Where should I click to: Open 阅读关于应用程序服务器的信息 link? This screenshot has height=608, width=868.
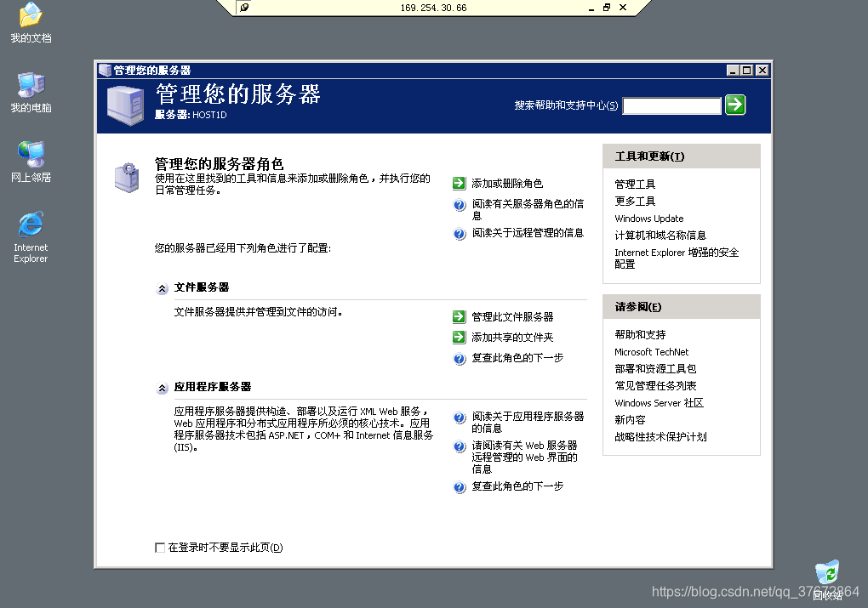[528, 422]
